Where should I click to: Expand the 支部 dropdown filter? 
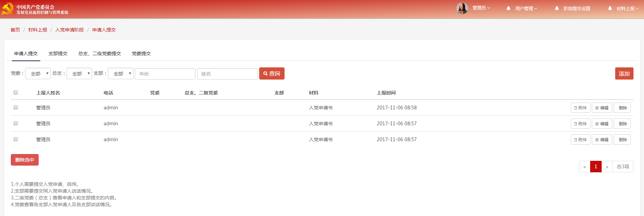pos(121,73)
